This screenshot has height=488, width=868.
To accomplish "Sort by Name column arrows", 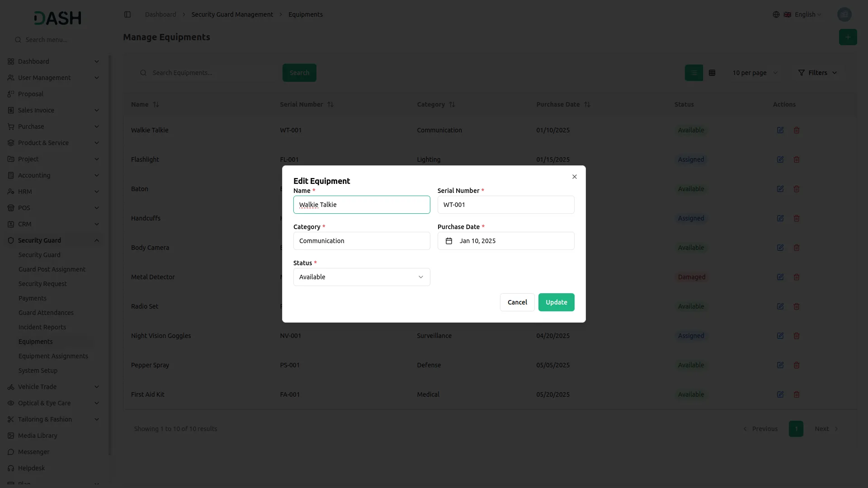I will pos(156,104).
